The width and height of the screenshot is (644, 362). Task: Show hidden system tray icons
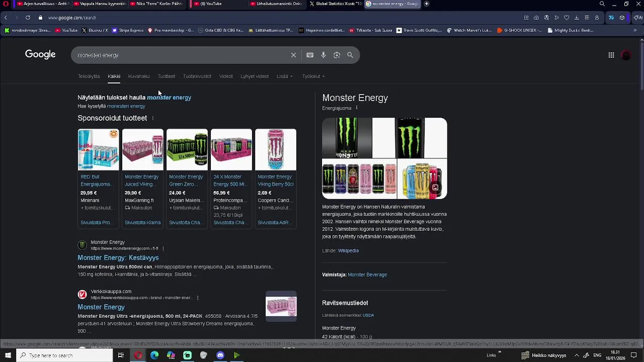coord(577,355)
